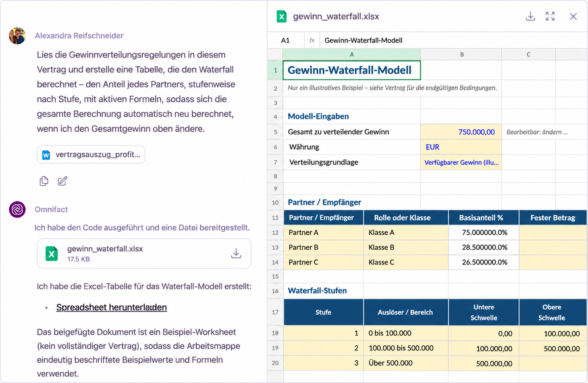Select row 5 header
Screen dimensions: 588x383
[x=275, y=132]
